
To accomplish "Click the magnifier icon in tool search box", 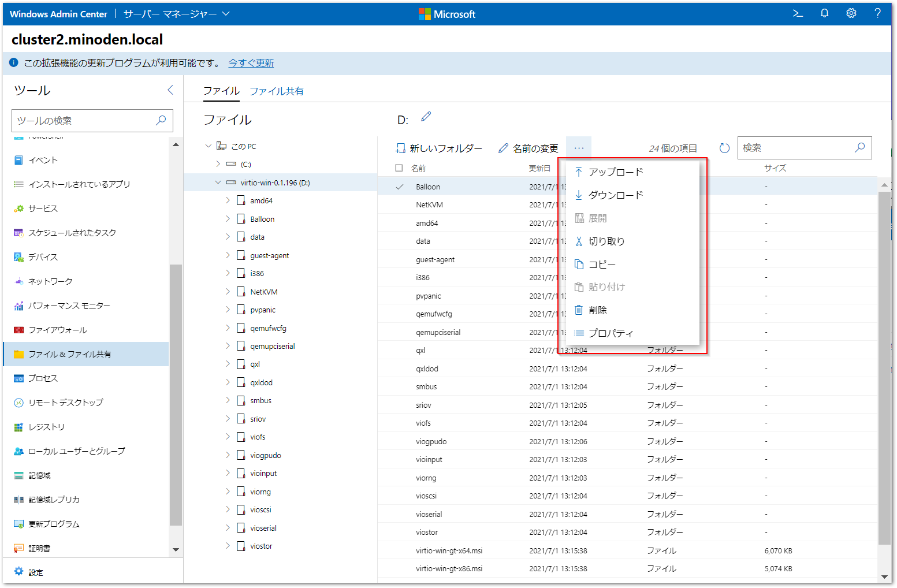I will tap(161, 120).
